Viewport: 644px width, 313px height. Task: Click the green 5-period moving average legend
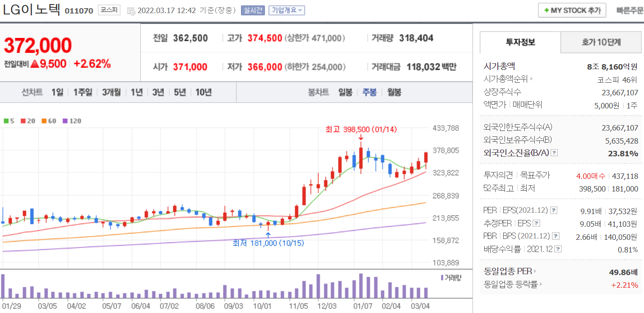pos(9,121)
